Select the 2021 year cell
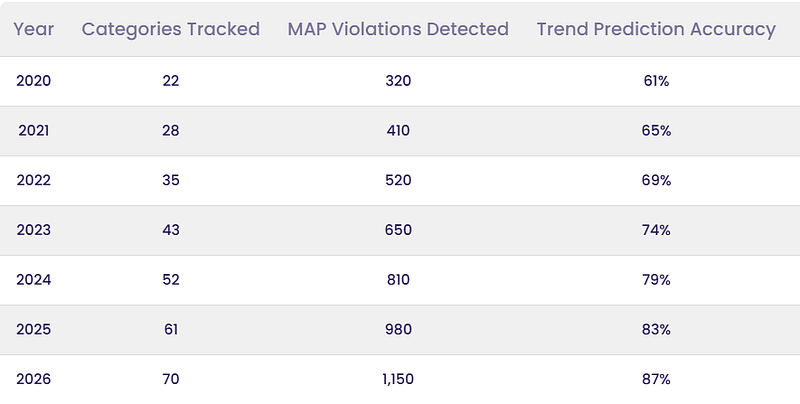This screenshot has height=404, width=800. point(34,131)
